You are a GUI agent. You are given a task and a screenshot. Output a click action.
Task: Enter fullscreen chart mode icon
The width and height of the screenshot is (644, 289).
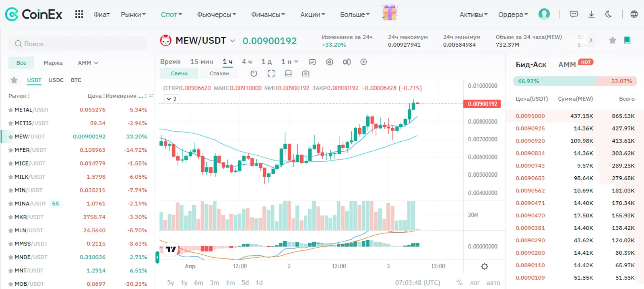[x=271, y=74]
